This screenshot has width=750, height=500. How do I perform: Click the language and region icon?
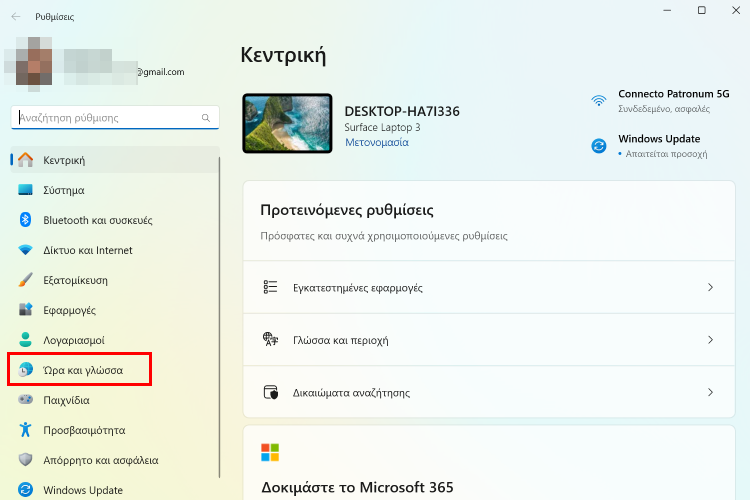point(270,339)
